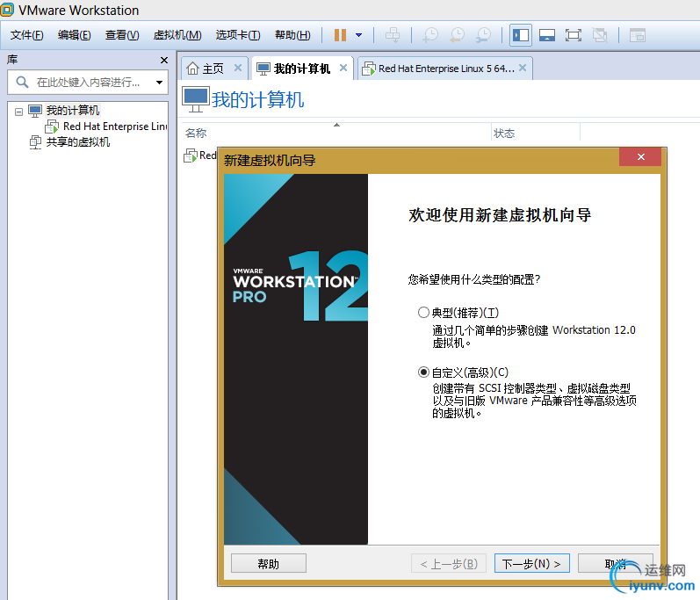Click the 帮助 button in wizard
Viewport: 700px width, 600px height.
coord(268,563)
